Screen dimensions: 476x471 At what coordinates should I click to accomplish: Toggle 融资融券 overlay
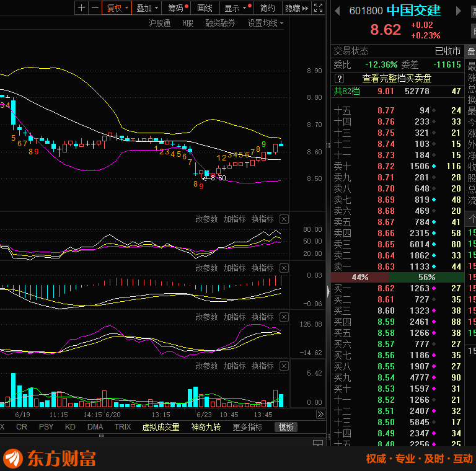tap(220, 23)
